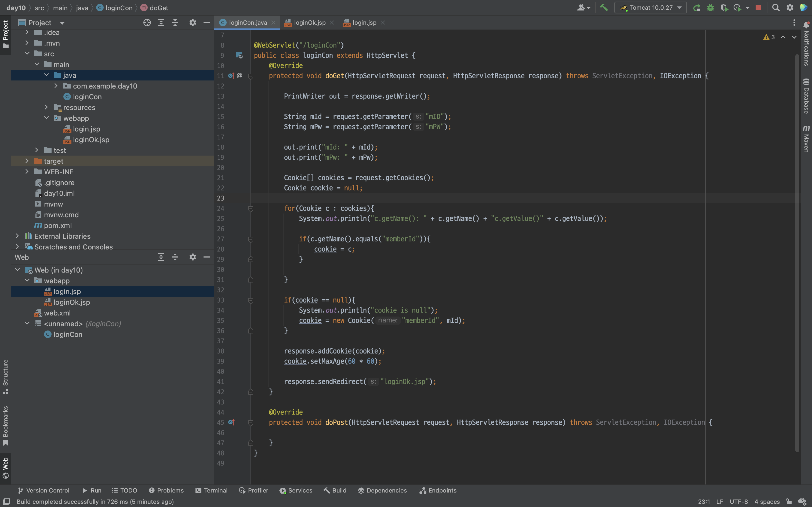Expand the target folder in project tree
This screenshot has width=812, height=507.
point(27,161)
